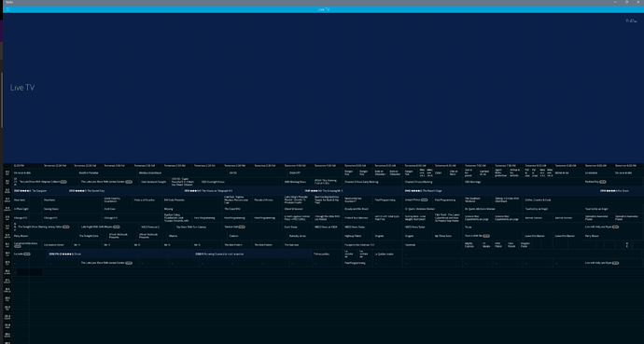
Task: Select the channel icon beside Coronation Street row
Action: [7, 245]
